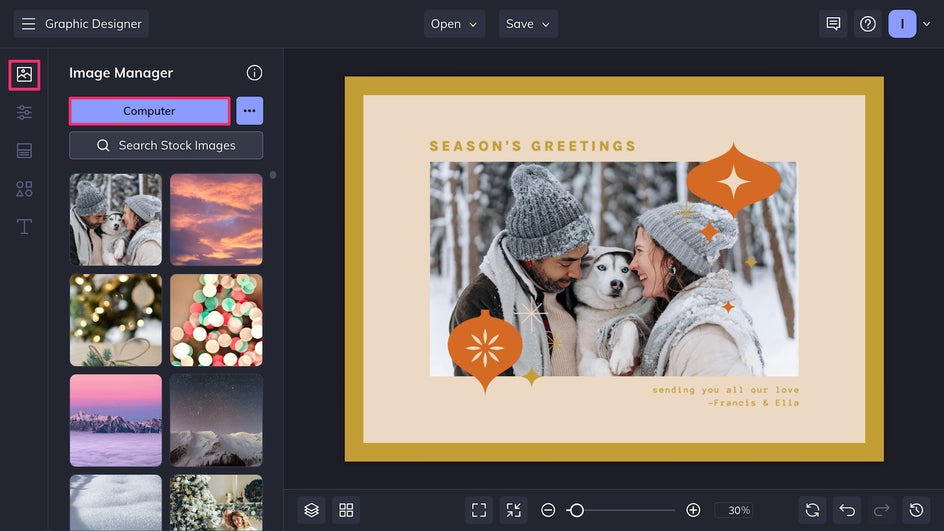Show Image Manager info icon

click(x=254, y=73)
